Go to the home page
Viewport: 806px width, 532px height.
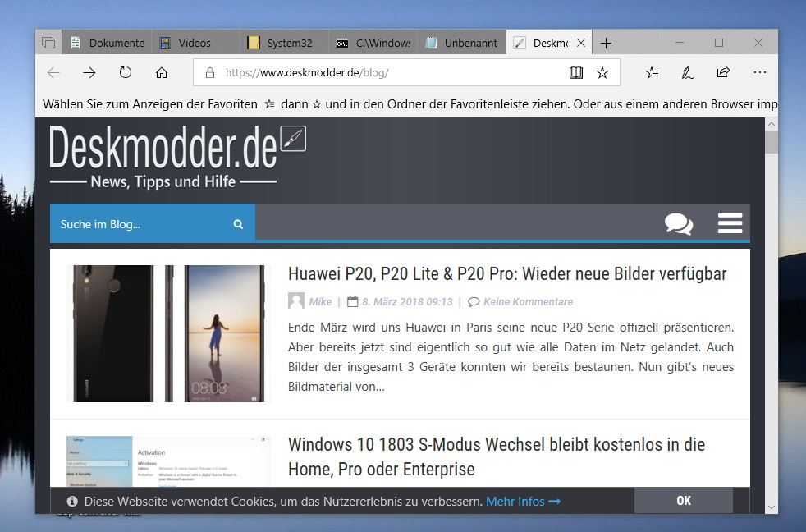[162, 72]
